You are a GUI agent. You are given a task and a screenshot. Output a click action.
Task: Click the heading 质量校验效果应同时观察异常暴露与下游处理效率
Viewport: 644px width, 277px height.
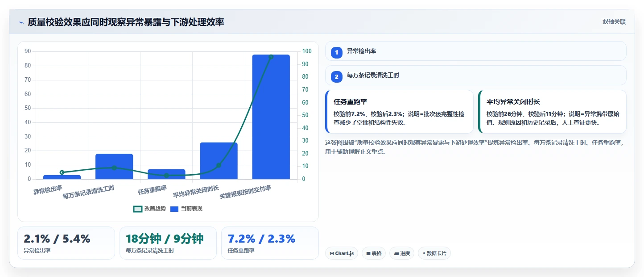[126, 22]
